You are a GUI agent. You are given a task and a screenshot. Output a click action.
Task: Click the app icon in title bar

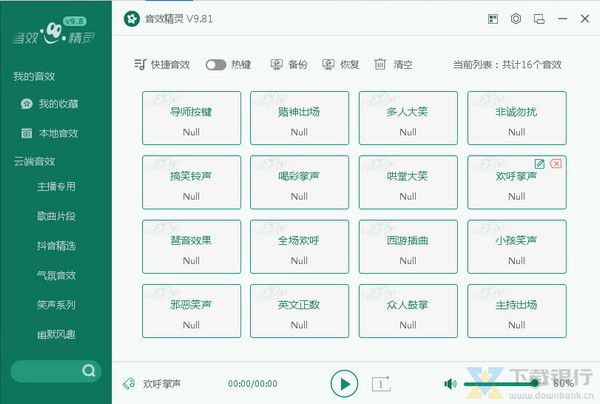click(x=132, y=19)
